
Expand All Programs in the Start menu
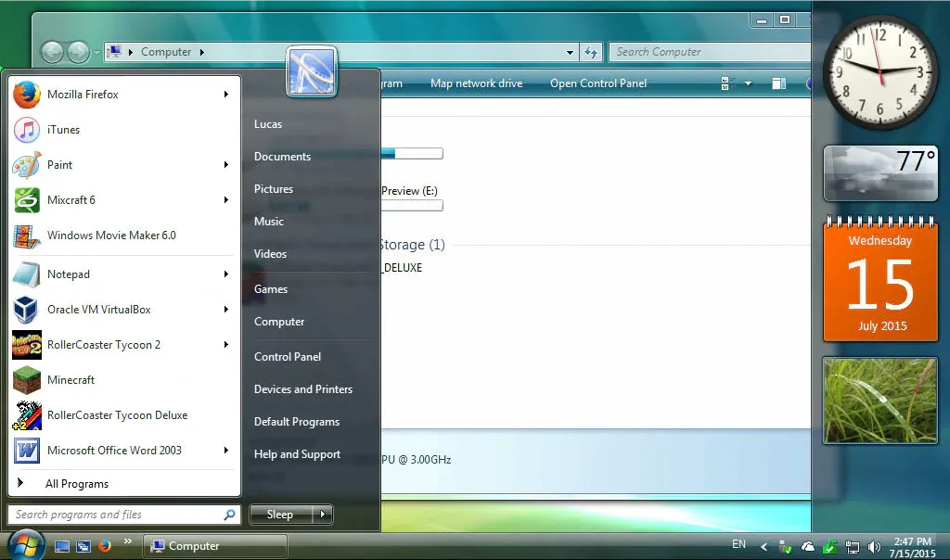124,484
